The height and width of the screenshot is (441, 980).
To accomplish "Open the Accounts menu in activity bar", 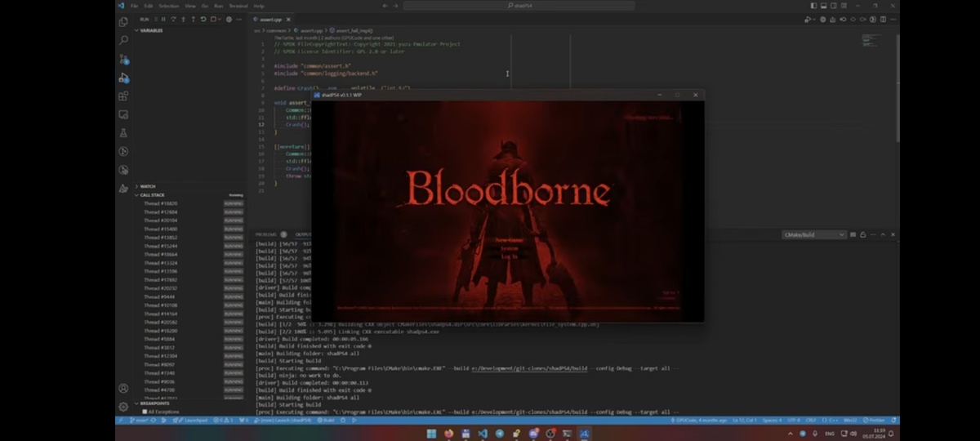I will (x=123, y=389).
